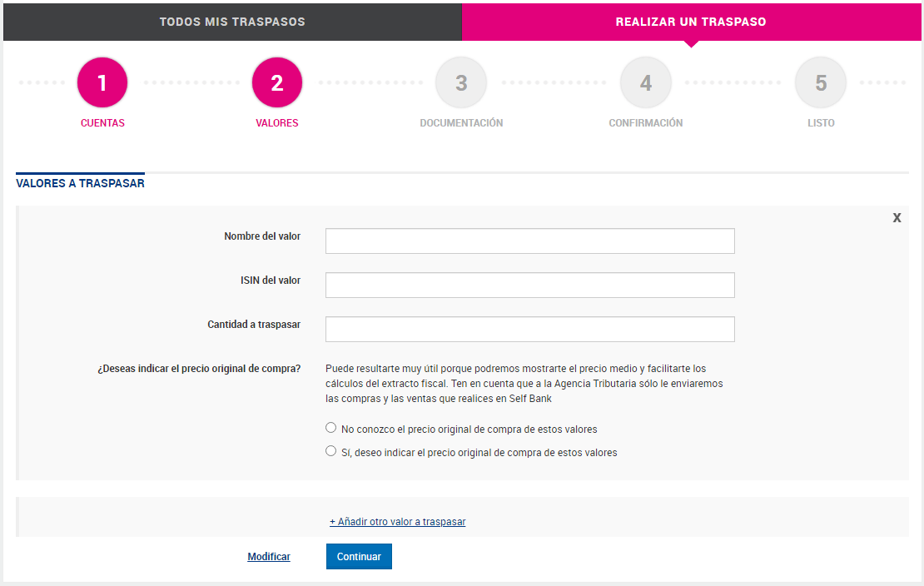Click the DOCUMENTACIÓN step label
924x586 pixels.
click(x=461, y=123)
